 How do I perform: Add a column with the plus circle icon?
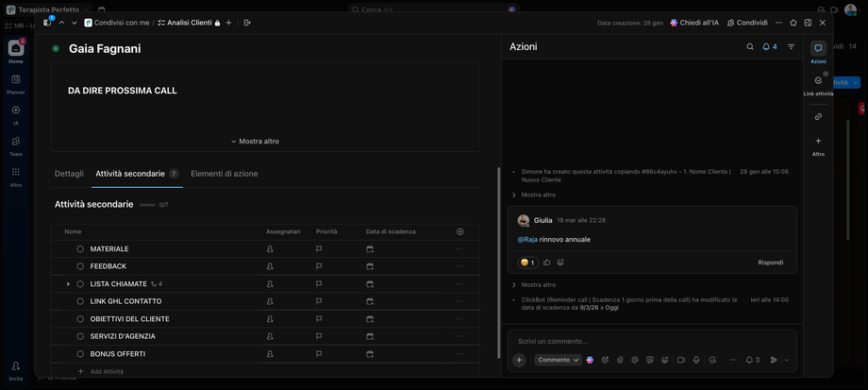click(x=460, y=231)
